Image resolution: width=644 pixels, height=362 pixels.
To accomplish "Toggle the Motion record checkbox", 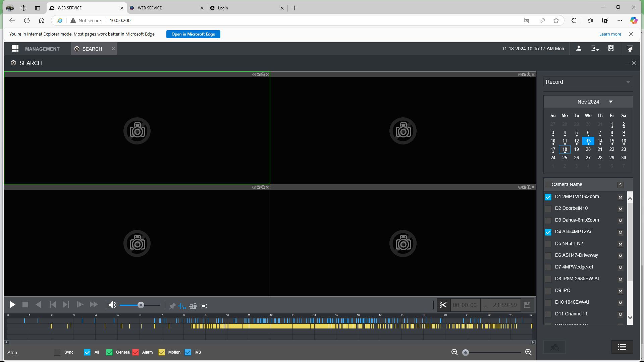I will tap(162, 352).
